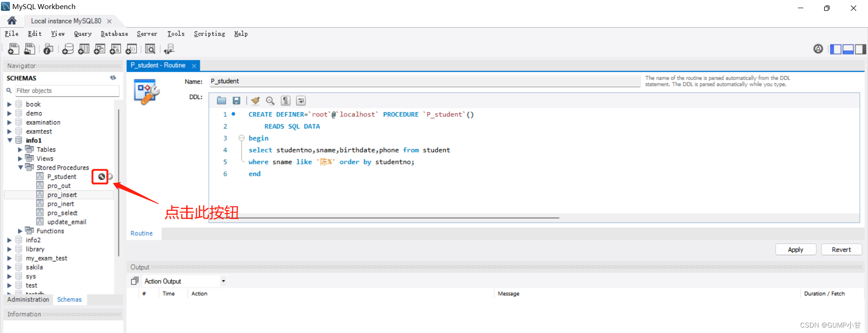The height and width of the screenshot is (333, 868).
Task: Expand the book schema
Action: tap(9, 104)
